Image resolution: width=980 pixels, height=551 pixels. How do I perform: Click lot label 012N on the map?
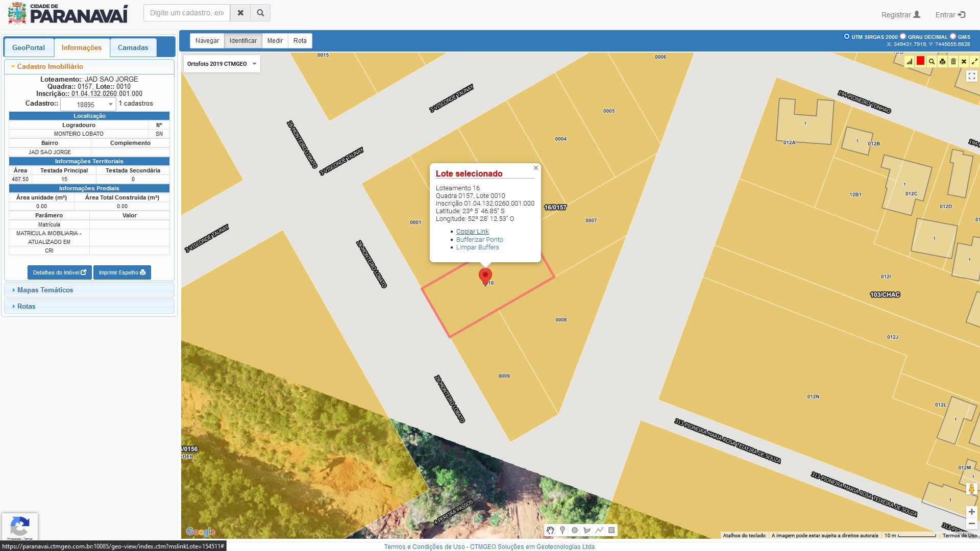tap(813, 396)
